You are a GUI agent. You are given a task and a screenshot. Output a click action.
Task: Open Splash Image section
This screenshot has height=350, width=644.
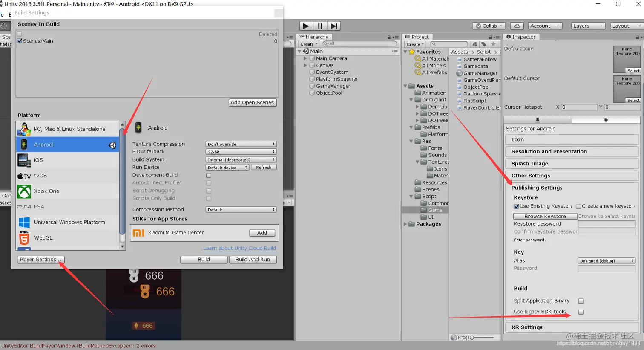click(x=572, y=164)
